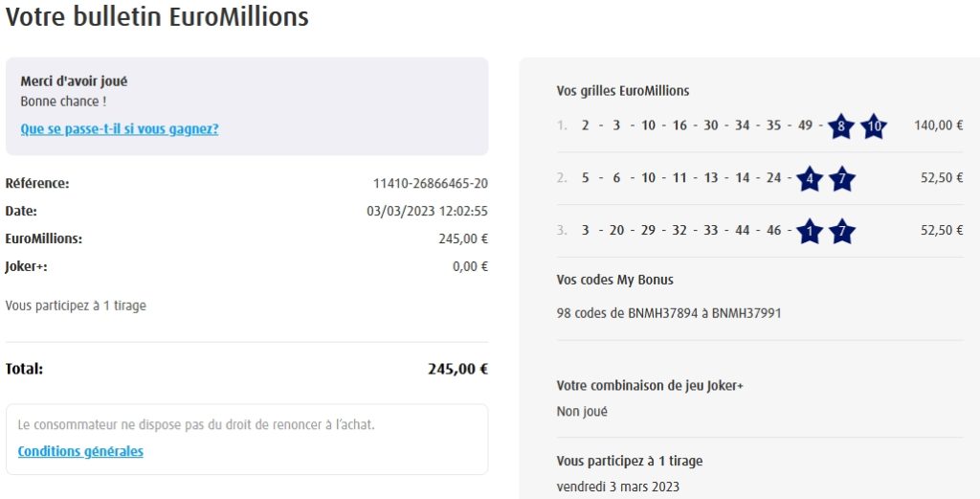The height and width of the screenshot is (499, 980).
Task: Click the purchase date 03/03/2023 12:02:55
Action: [x=427, y=212]
